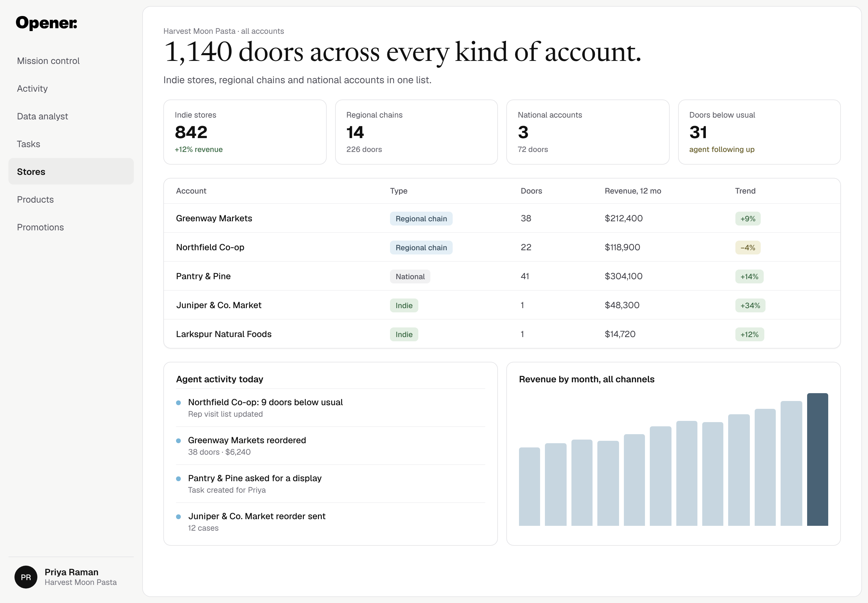Viewport: 868px width, 603px height.
Task: Open the Doors below usual 31 card
Action: [x=759, y=132]
